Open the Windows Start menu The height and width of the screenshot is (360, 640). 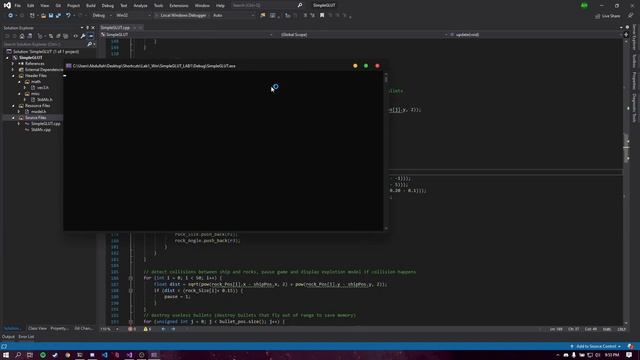tap(6, 355)
